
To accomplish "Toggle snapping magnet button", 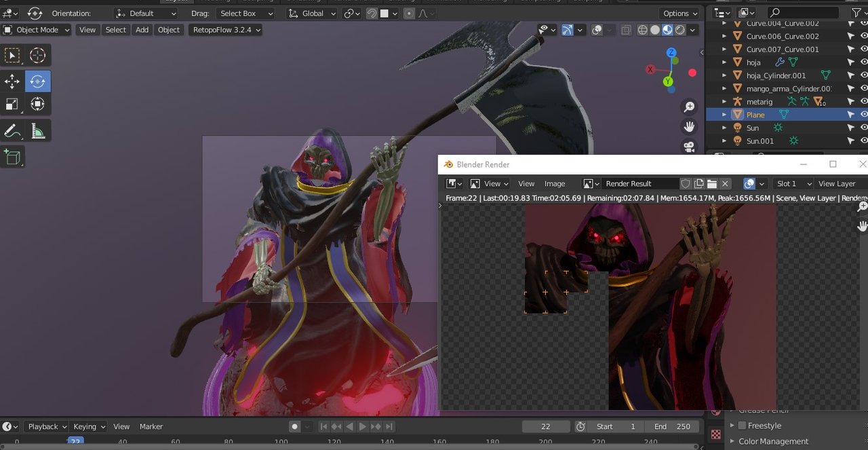I will coord(372,13).
